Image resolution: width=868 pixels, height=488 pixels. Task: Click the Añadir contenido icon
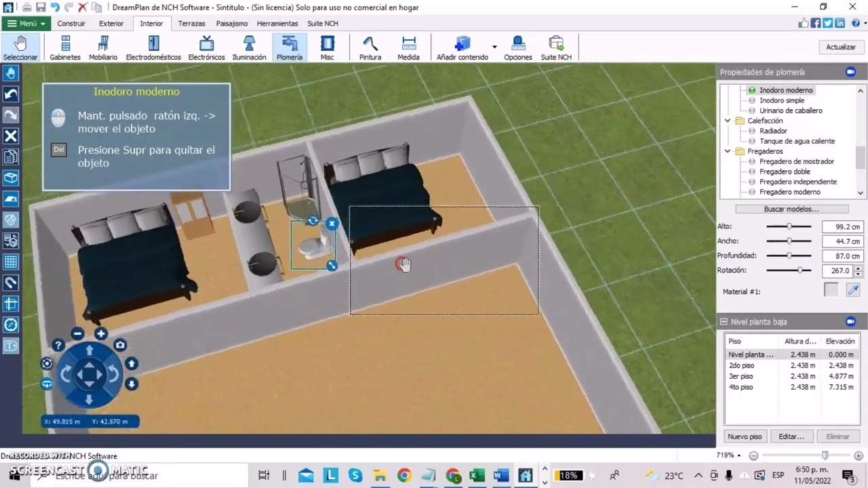tap(462, 48)
